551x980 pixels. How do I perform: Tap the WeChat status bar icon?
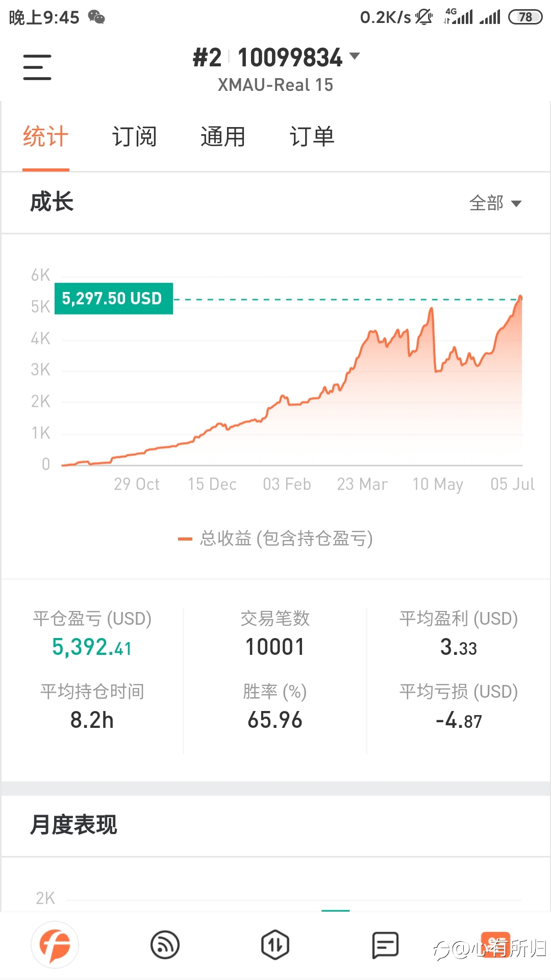coord(96,17)
